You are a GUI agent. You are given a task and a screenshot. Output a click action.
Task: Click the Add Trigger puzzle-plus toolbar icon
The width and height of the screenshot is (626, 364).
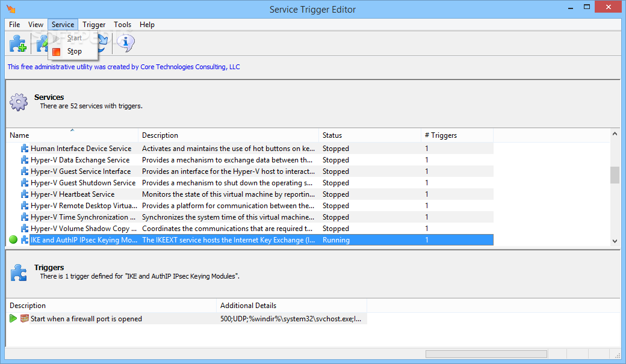coord(17,43)
